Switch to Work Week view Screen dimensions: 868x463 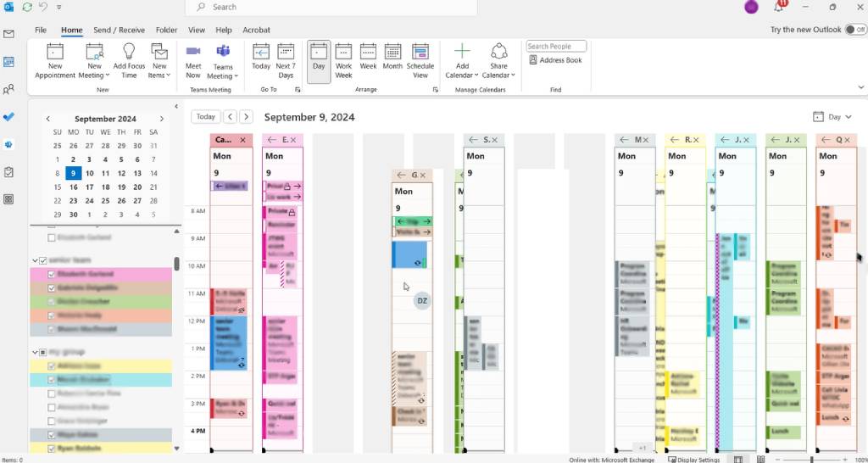coord(343,61)
